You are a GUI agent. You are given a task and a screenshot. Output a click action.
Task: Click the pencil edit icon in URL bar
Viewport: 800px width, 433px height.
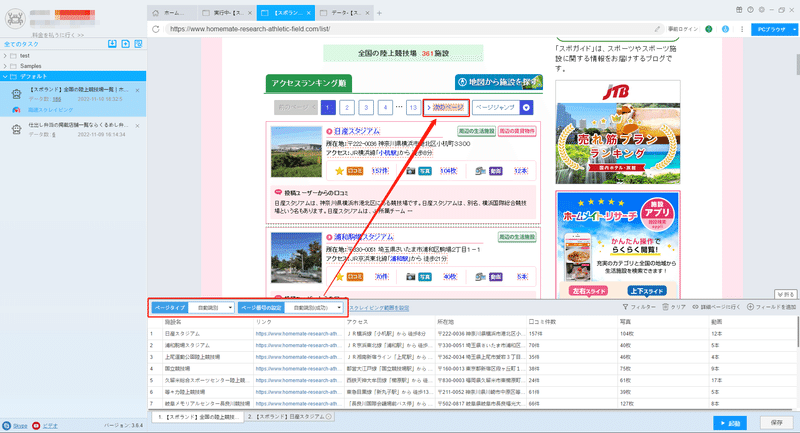tap(657, 29)
